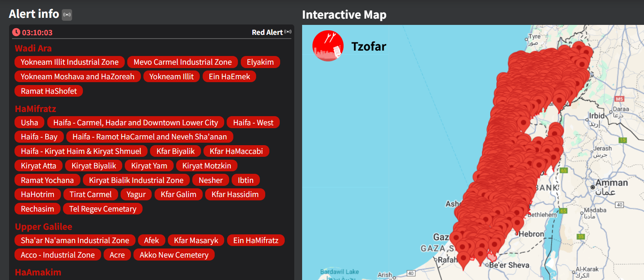Select the Kfar Hassidim tag
This screenshot has width=644, height=280.
[x=235, y=194]
